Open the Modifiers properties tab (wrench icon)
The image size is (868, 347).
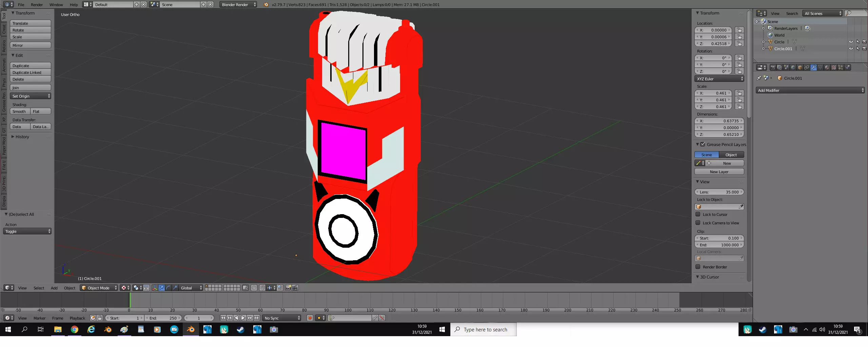[813, 67]
